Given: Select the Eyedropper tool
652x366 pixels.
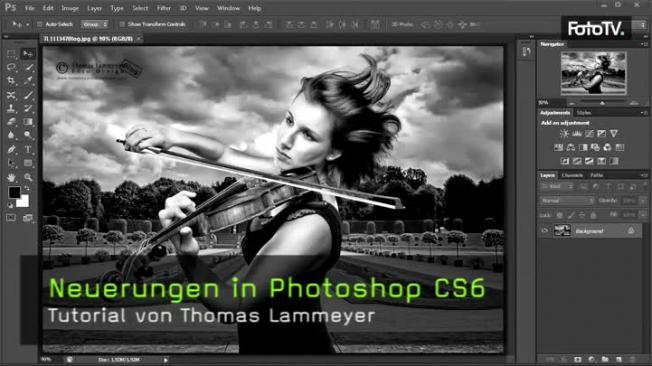Looking at the screenshot, I should pyautogui.click(x=28, y=81).
